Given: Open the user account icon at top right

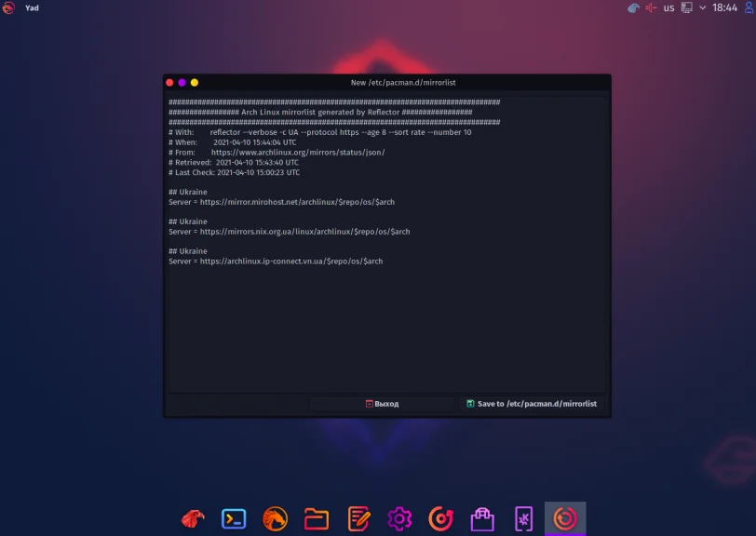Looking at the screenshot, I should (748, 8).
